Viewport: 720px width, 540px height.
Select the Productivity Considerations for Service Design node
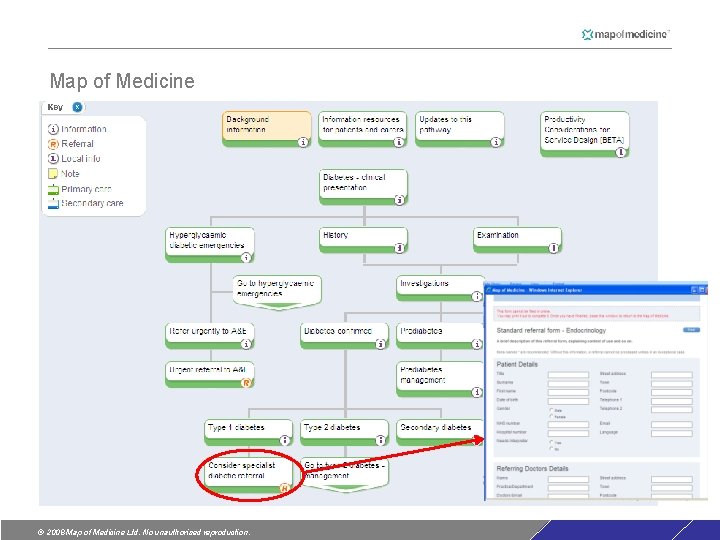585,134
